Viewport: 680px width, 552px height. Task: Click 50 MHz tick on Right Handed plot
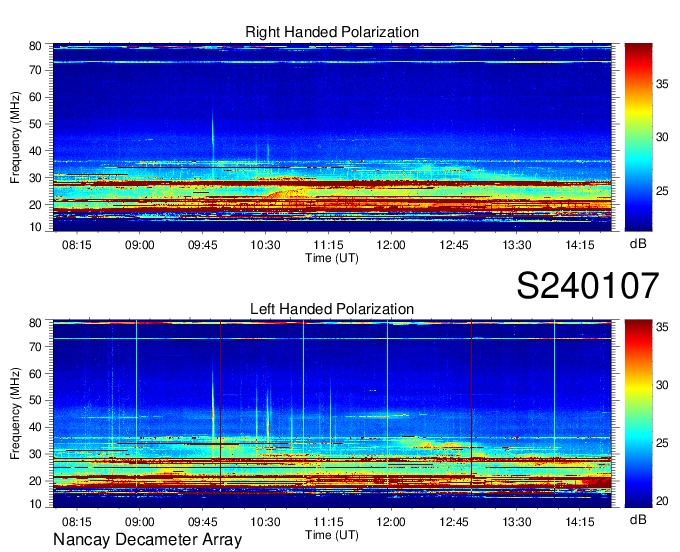pyautogui.click(x=35, y=124)
